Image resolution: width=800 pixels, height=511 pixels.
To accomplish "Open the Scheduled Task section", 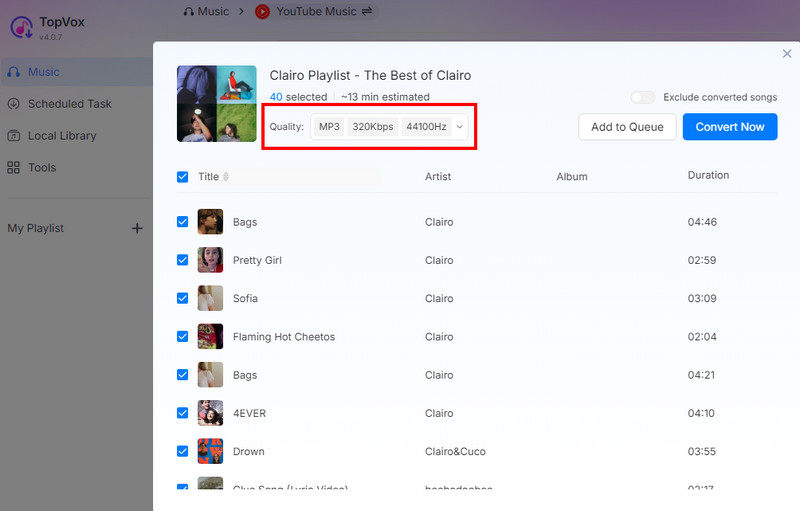I will [69, 104].
